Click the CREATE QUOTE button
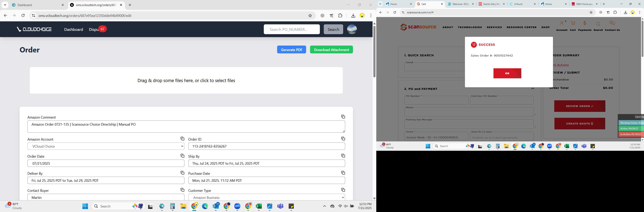 pos(580,124)
